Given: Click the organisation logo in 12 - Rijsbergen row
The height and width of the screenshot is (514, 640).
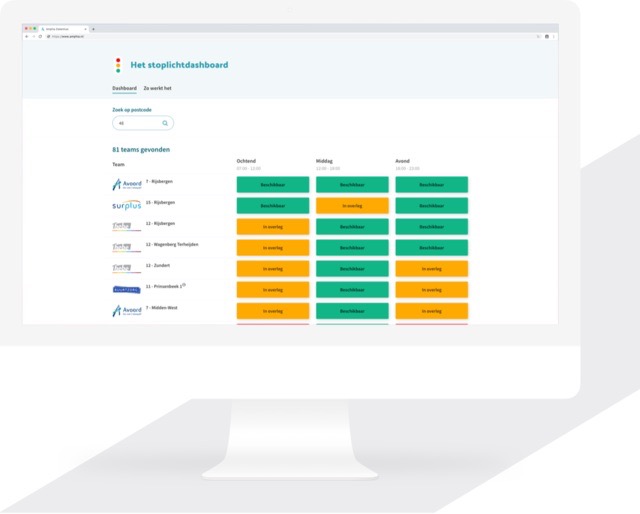Looking at the screenshot, I should tap(127, 226).
